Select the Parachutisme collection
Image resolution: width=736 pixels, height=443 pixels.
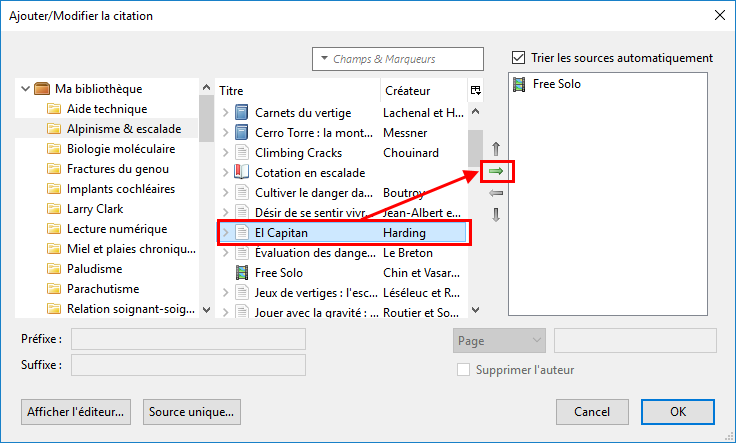[x=103, y=289]
